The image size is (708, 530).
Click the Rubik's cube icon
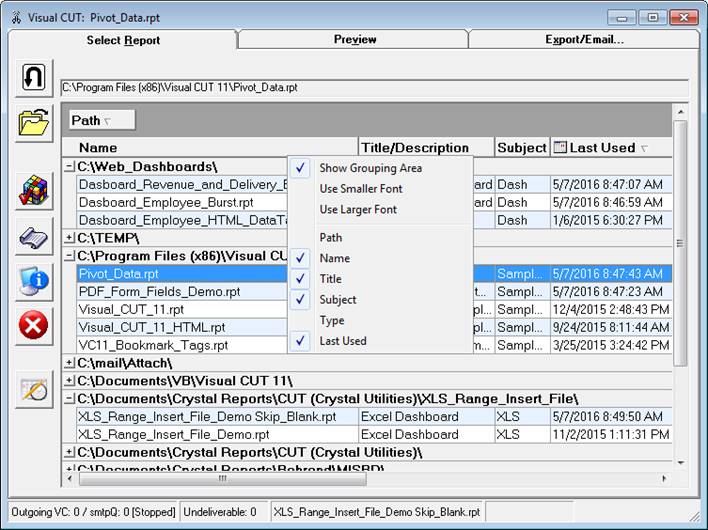point(34,191)
